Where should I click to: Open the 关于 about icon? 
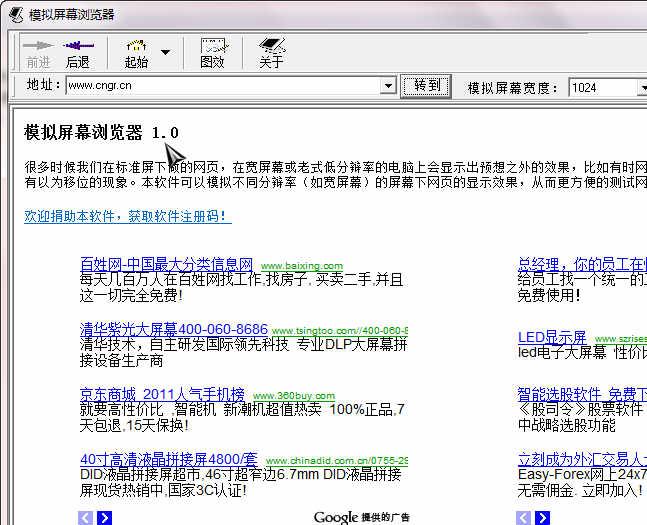tap(271, 46)
